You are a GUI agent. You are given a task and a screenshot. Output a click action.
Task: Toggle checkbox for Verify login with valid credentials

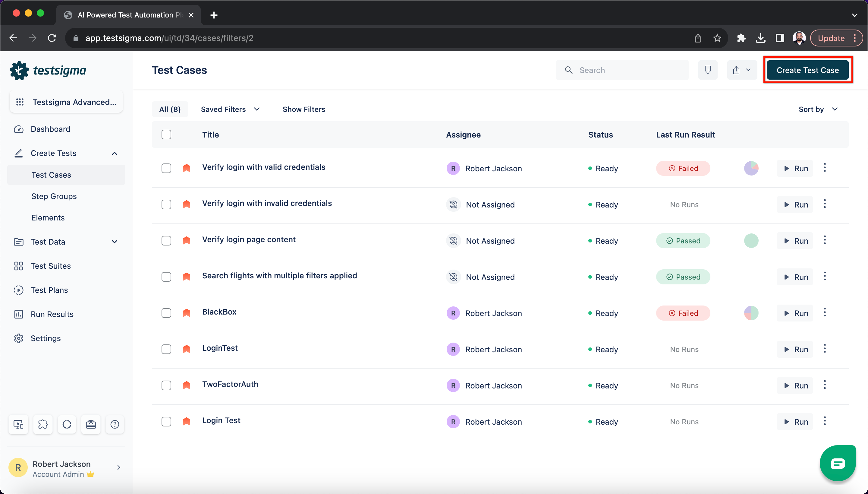click(x=166, y=168)
